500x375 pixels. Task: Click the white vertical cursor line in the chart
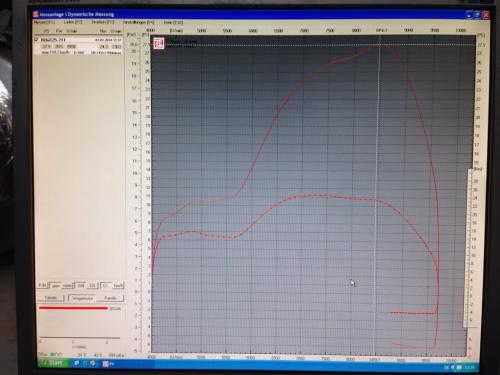pos(377,193)
